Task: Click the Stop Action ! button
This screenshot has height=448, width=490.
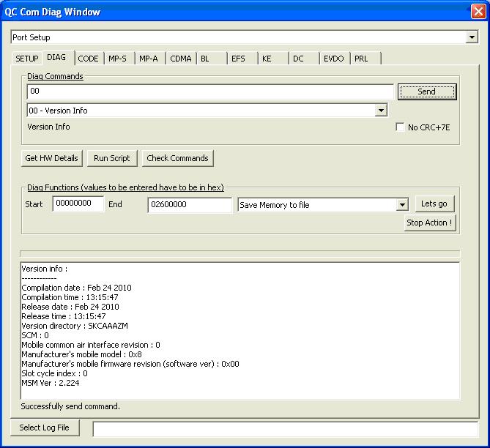Action: point(430,223)
